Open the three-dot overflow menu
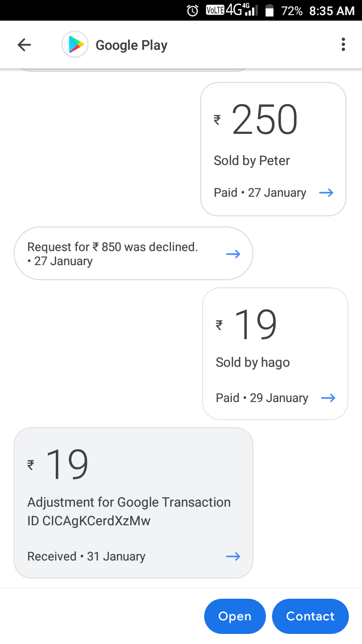 (x=343, y=45)
